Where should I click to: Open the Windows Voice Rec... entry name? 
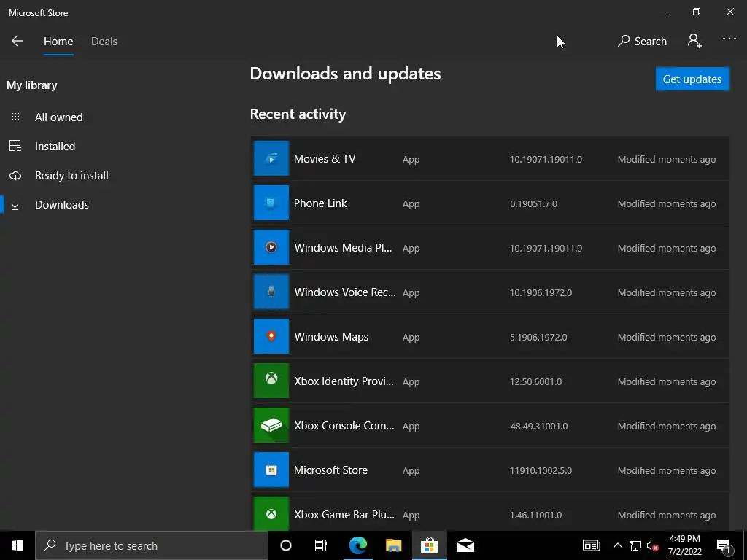point(345,292)
